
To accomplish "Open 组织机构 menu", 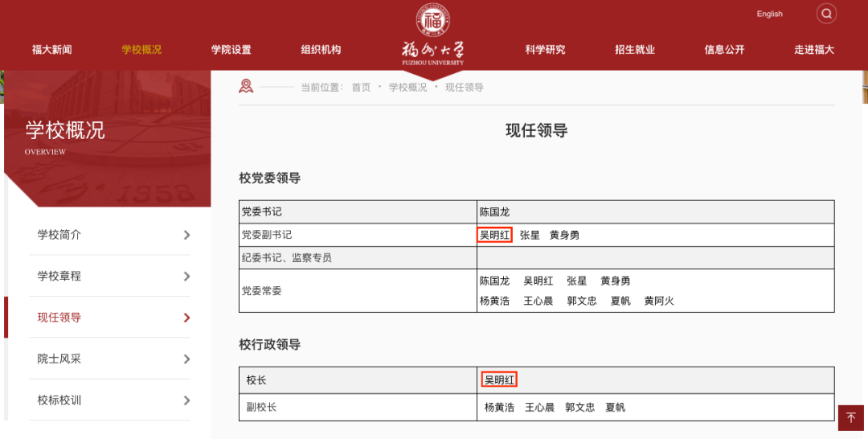I will point(321,49).
